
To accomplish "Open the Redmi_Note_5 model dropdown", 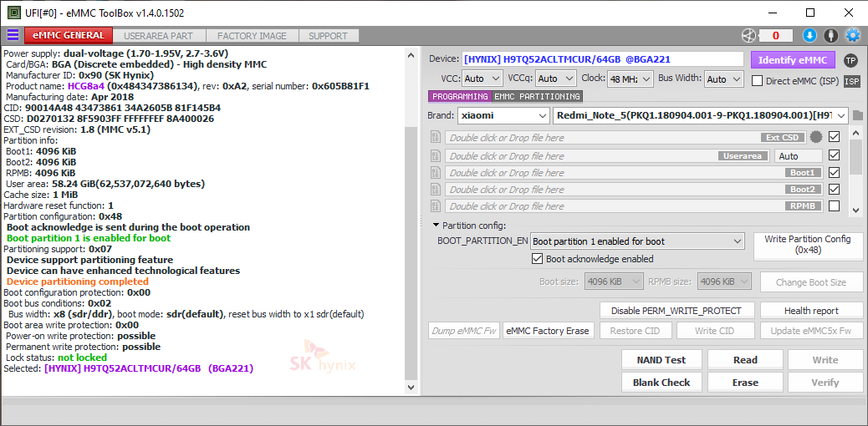I will [700, 115].
